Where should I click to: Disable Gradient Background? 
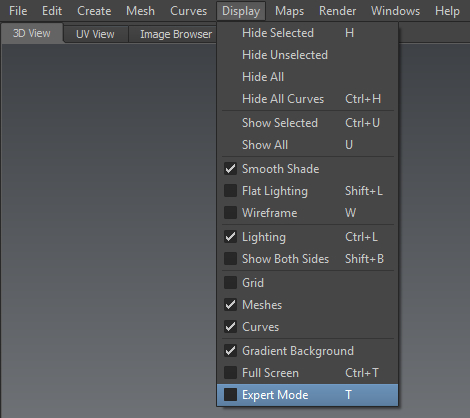(230, 351)
